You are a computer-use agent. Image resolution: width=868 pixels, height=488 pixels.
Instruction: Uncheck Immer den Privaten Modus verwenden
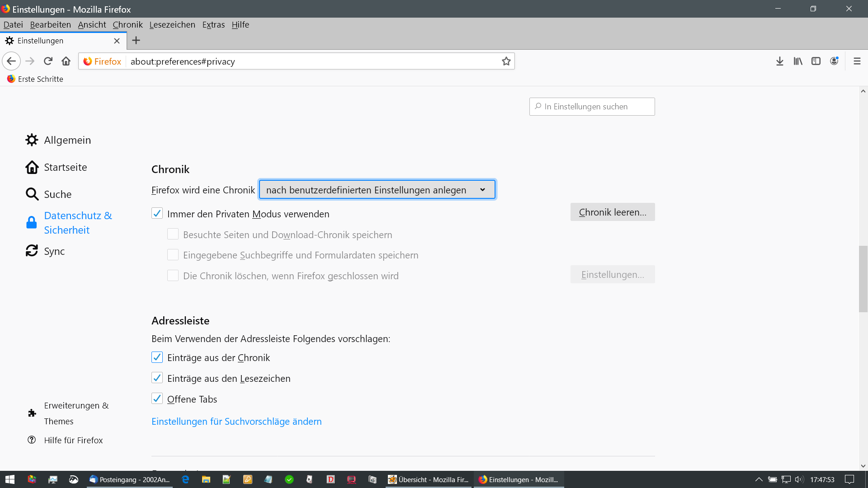point(157,213)
